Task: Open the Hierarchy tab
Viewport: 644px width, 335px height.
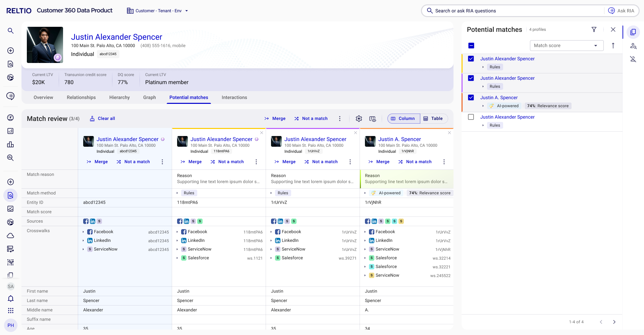Action: pos(119,97)
